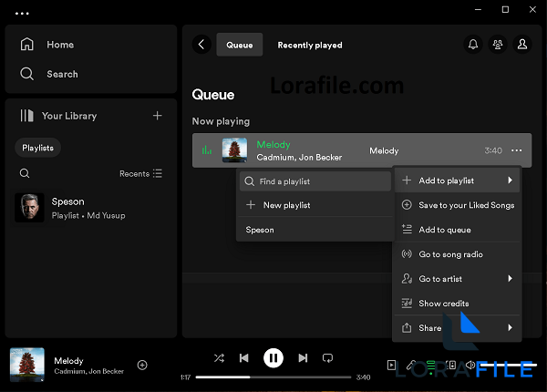Click Melody album art in queue

click(x=235, y=150)
